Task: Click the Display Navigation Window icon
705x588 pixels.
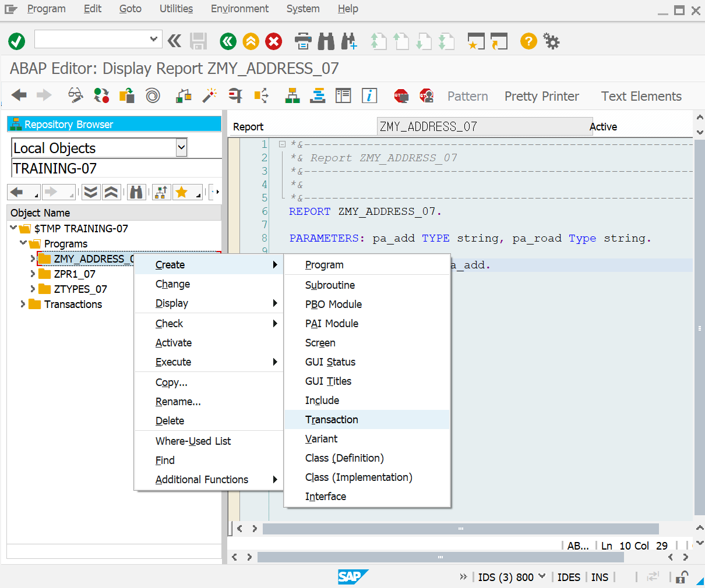Action: coord(318,95)
